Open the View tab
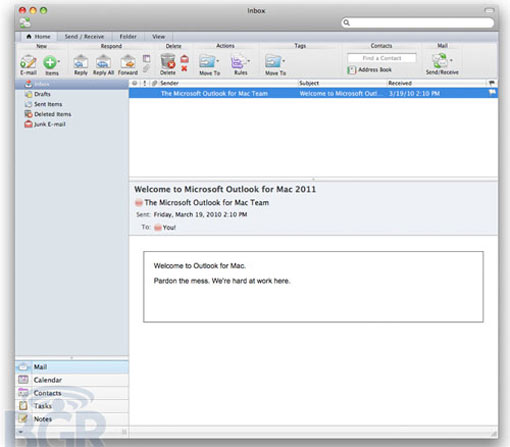The width and height of the screenshot is (510, 447). coord(159,37)
